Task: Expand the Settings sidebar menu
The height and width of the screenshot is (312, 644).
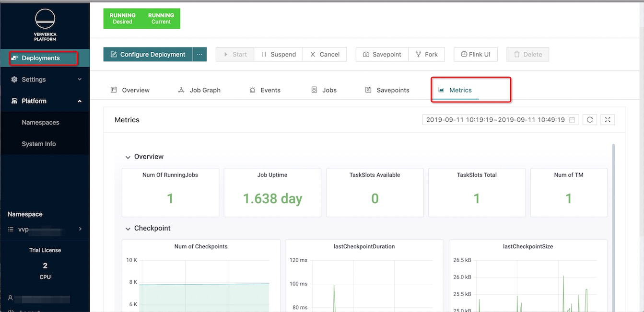Action: click(45, 80)
